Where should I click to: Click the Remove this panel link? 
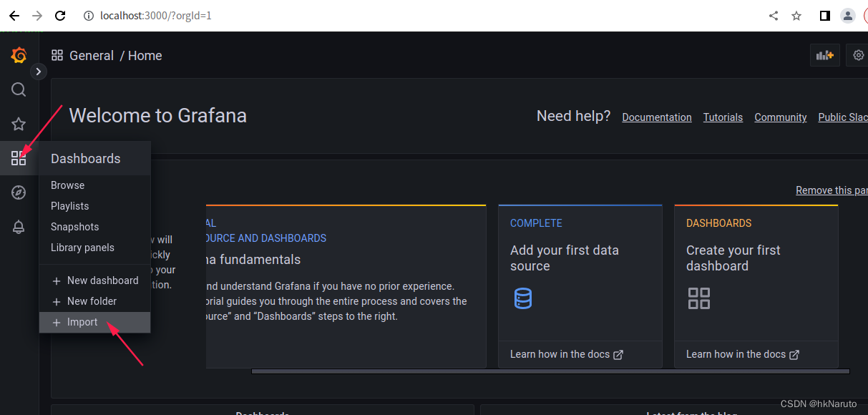tap(832, 190)
